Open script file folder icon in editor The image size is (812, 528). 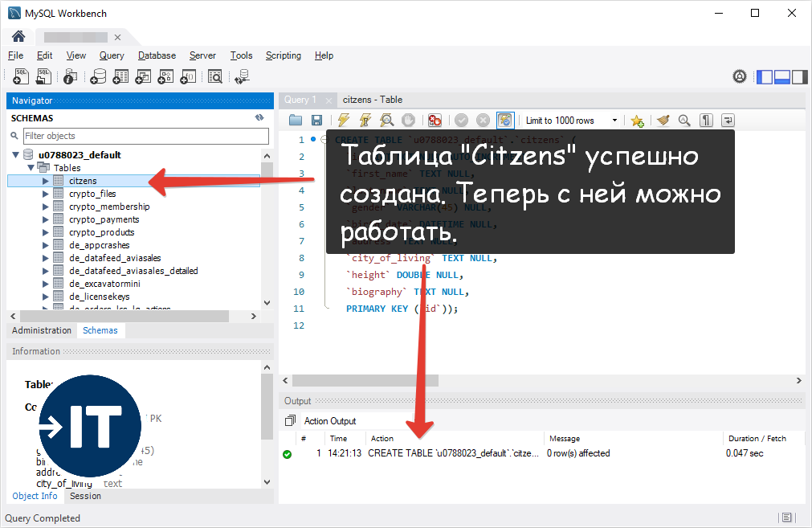pos(296,121)
